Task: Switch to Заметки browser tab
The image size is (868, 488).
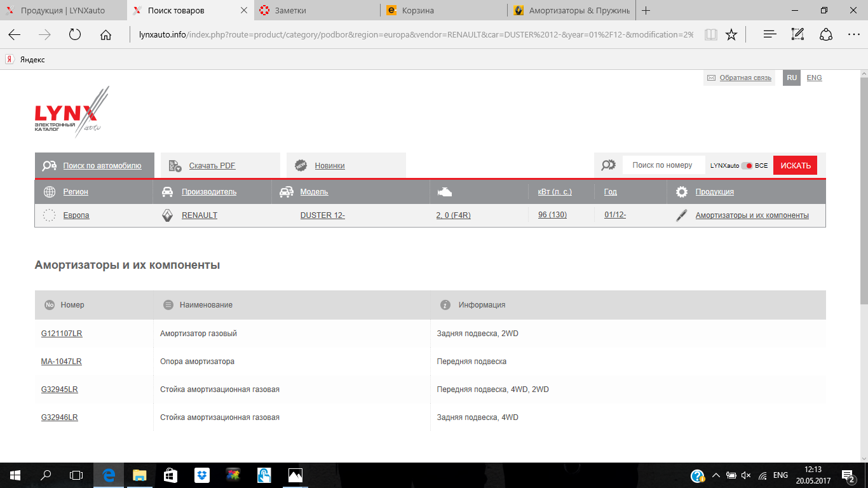Action: tap(316, 11)
